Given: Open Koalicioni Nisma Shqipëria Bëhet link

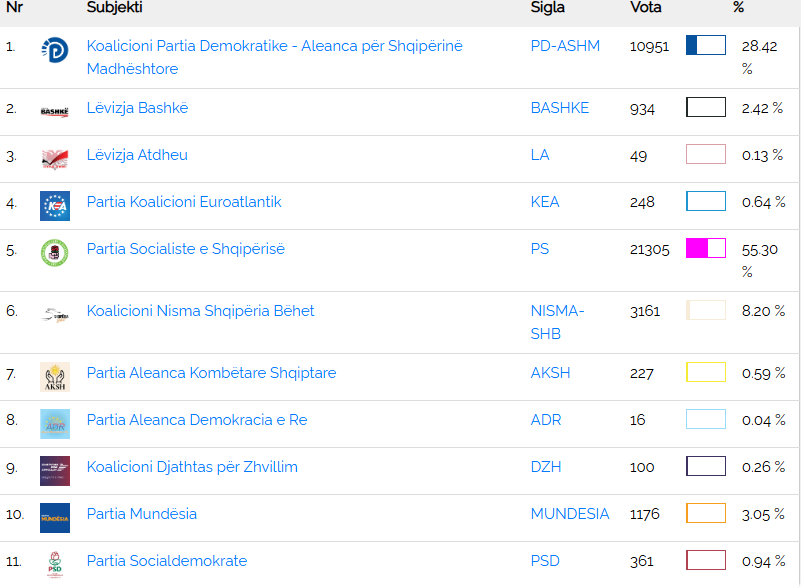Looking at the screenshot, I should click(200, 311).
